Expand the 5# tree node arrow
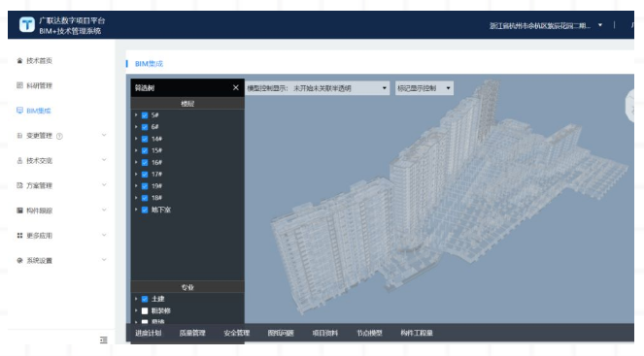This screenshot has width=644, height=356. [136, 115]
